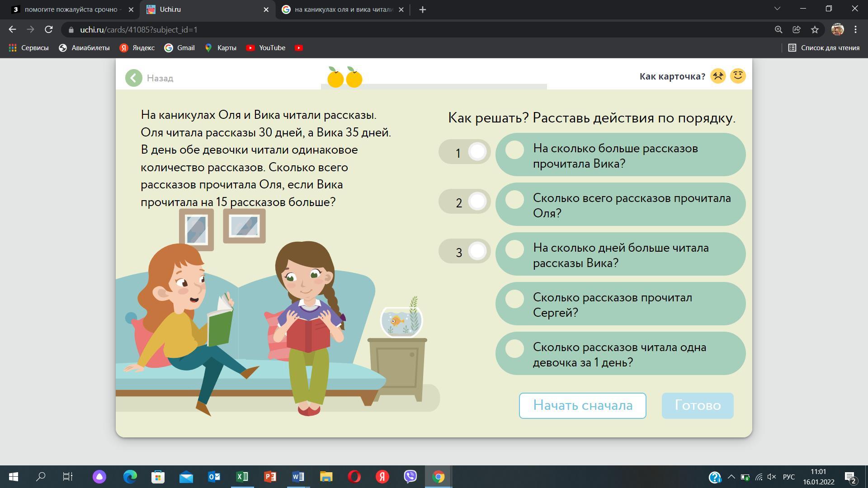Open Chrome three-dot menu
This screenshot has width=868, height=488.
[855, 30]
